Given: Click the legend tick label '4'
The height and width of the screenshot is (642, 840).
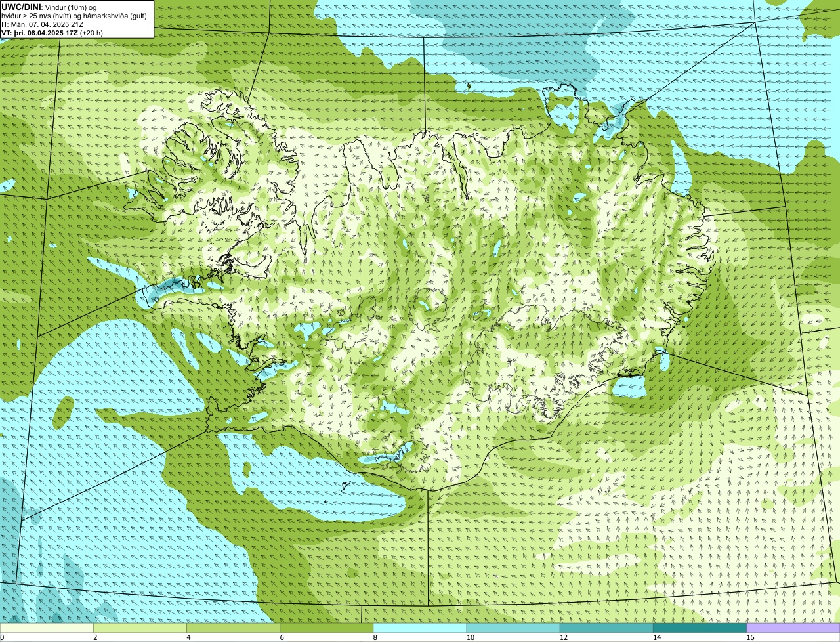Looking at the screenshot, I should (x=188, y=637).
